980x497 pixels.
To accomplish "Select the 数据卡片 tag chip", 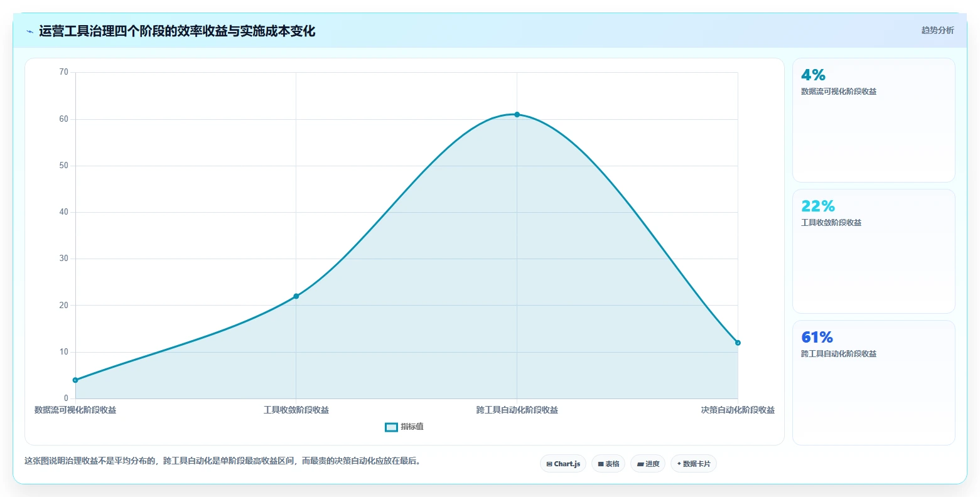I will click(x=694, y=464).
